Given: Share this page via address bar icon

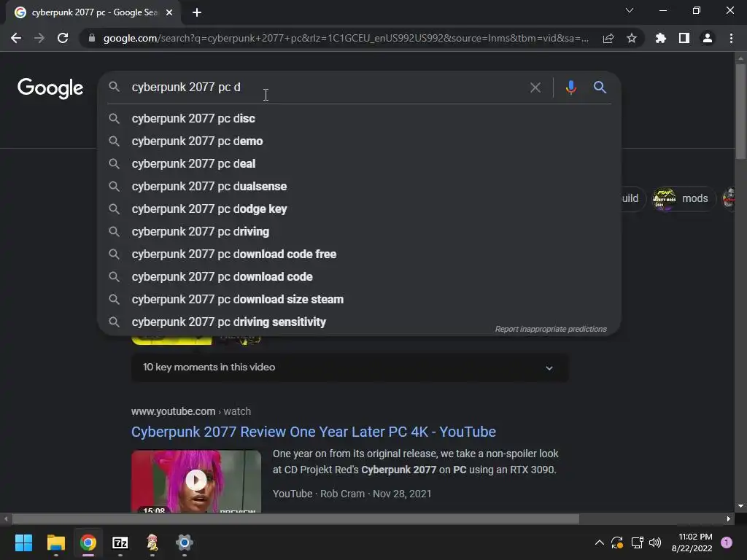Looking at the screenshot, I should [x=608, y=38].
